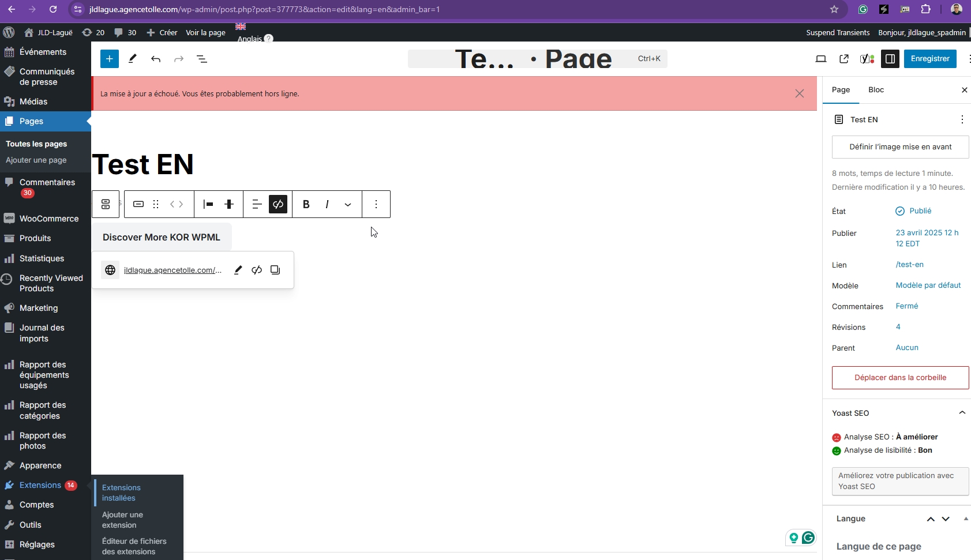The image size is (971, 560).
Task: Open Toutes les pages submenu
Action: (36, 144)
